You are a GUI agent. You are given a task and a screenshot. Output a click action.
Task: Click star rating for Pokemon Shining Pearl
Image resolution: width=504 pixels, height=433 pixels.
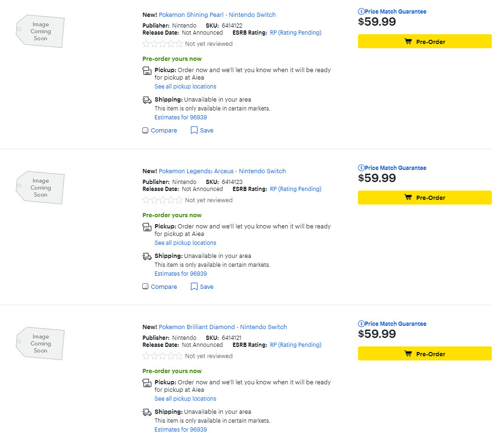pyautogui.click(x=162, y=44)
